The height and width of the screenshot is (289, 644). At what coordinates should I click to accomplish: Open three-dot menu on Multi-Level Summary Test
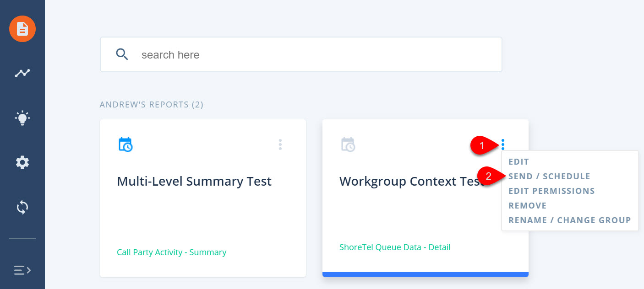(280, 144)
